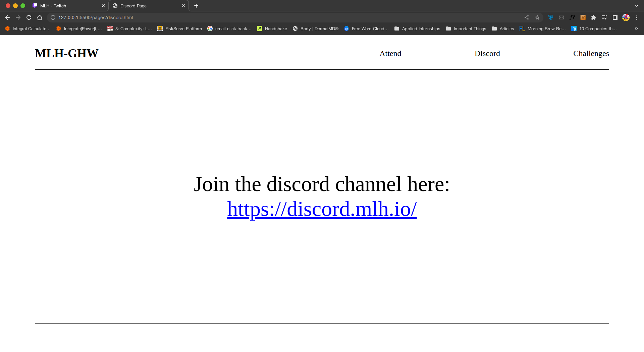The width and height of the screenshot is (644, 352).
Task: Close the MLH - Twitch tab
Action: pyautogui.click(x=103, y=6)
